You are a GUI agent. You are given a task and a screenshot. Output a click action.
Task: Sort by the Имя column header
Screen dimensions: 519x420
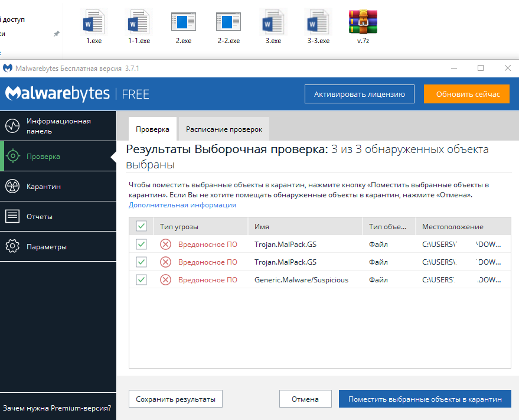305,227
